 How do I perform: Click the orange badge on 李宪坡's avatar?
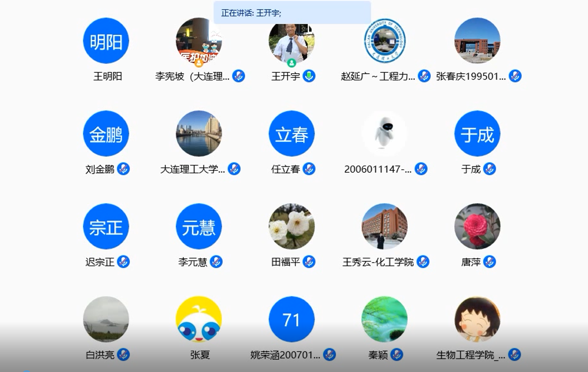point(199,63)
